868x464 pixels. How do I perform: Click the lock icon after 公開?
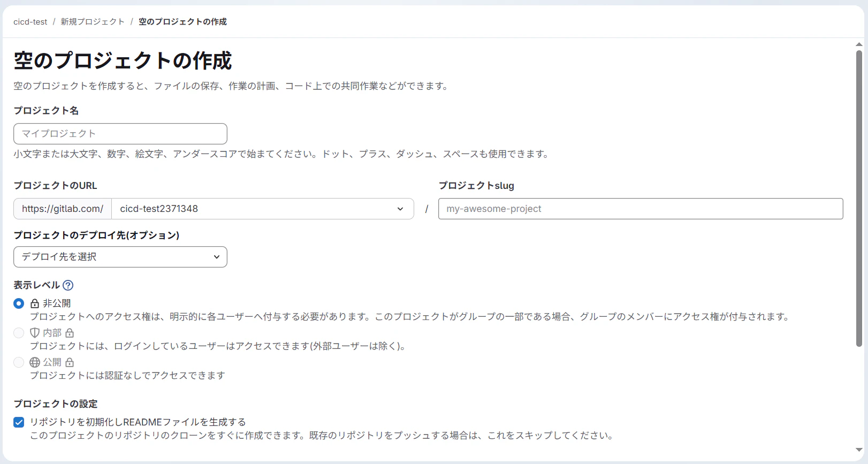tap(70, 362)
